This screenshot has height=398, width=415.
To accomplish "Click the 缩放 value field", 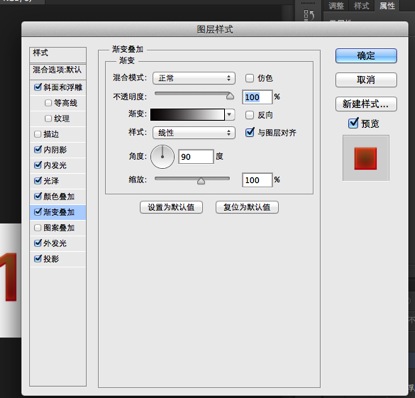I will coord(257,180).
